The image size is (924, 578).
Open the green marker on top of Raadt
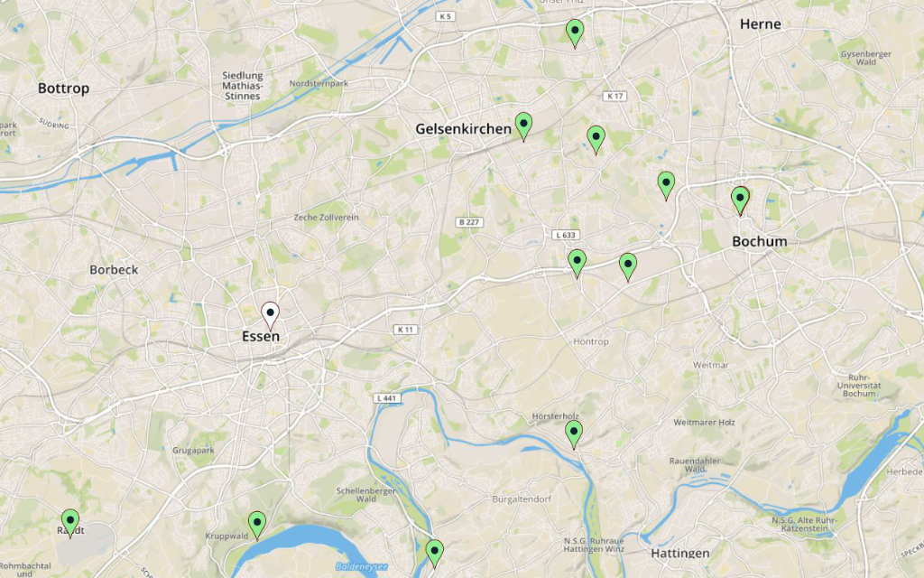70,523
